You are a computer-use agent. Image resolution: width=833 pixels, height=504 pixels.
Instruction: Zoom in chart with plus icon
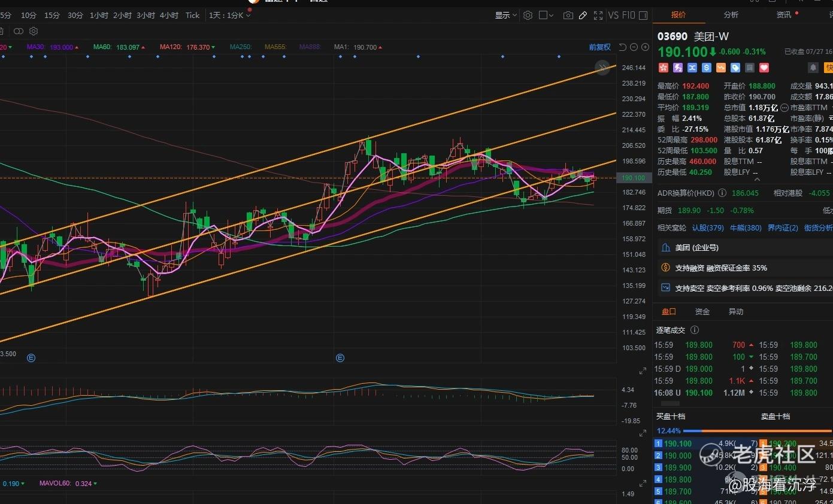point(645,47)
